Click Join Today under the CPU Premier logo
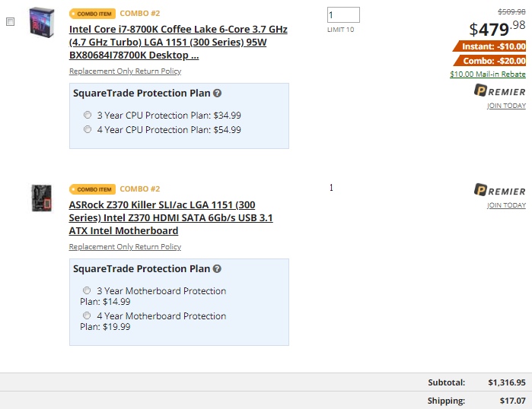Image resolution: width=532 pixels, height=409 pixels. (x=506, y=106)
